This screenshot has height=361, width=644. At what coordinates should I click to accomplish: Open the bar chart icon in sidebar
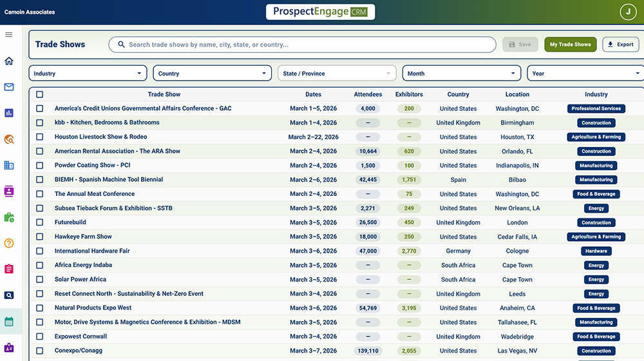(x=9, y=113)
